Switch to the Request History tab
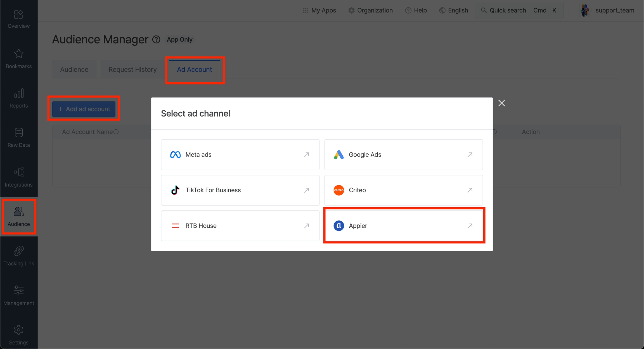644x349 pixels. point(132,69)
